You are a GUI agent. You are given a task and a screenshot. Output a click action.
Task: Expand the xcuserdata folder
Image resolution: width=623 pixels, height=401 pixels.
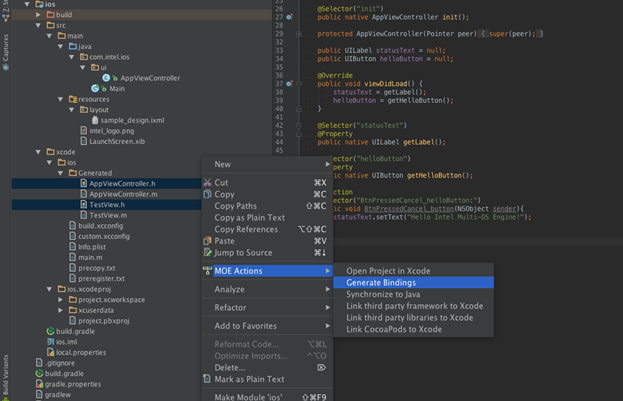(60, 310)
